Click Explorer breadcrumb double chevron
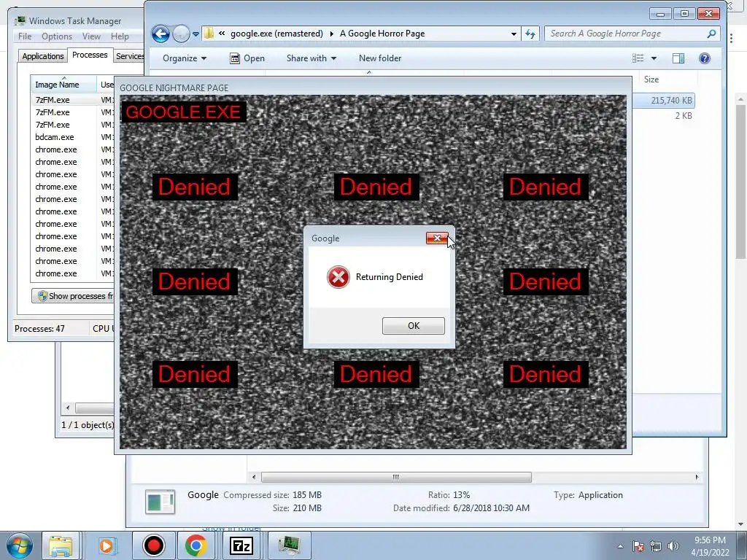747x560 pixels. coord(222,34)
